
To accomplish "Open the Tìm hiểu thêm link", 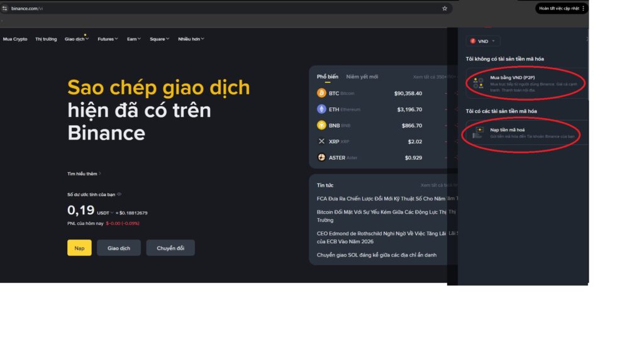I will (x=84, y=173).
